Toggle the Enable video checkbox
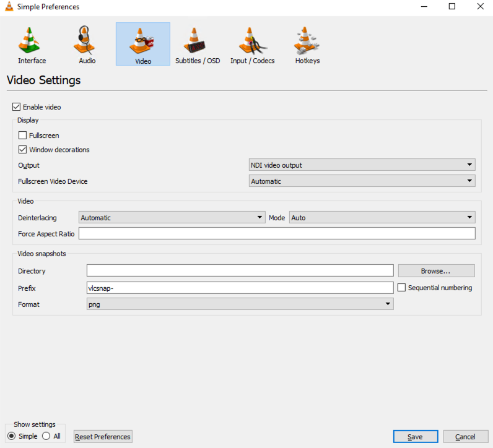The height and width of the screenshot is (448, 493). tap(16, 107)
